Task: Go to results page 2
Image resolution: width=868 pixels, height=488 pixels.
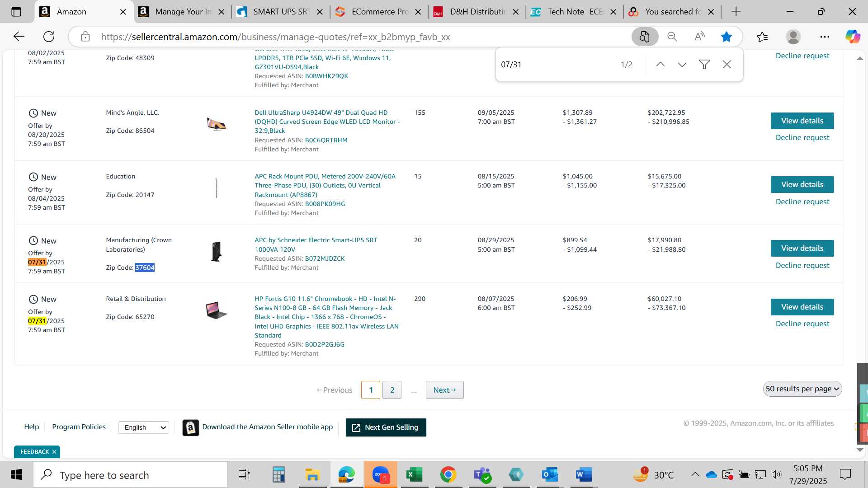Action: [392, 390]
